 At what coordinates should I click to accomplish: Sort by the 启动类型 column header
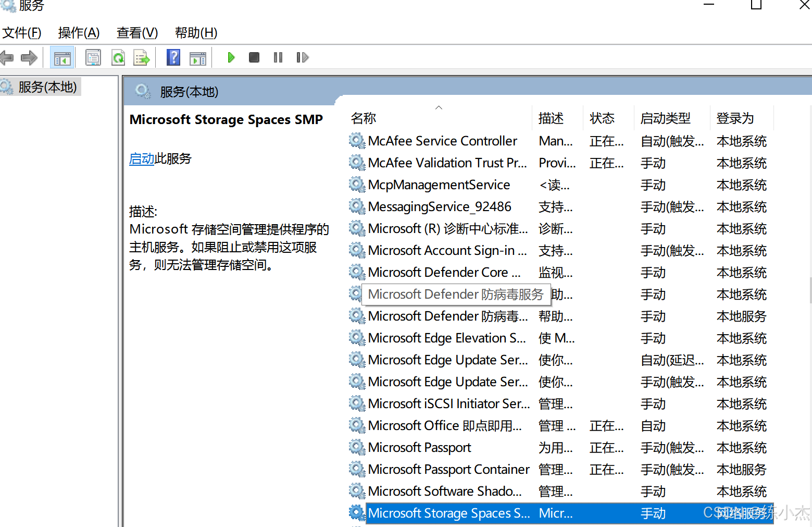click(665, 118)
